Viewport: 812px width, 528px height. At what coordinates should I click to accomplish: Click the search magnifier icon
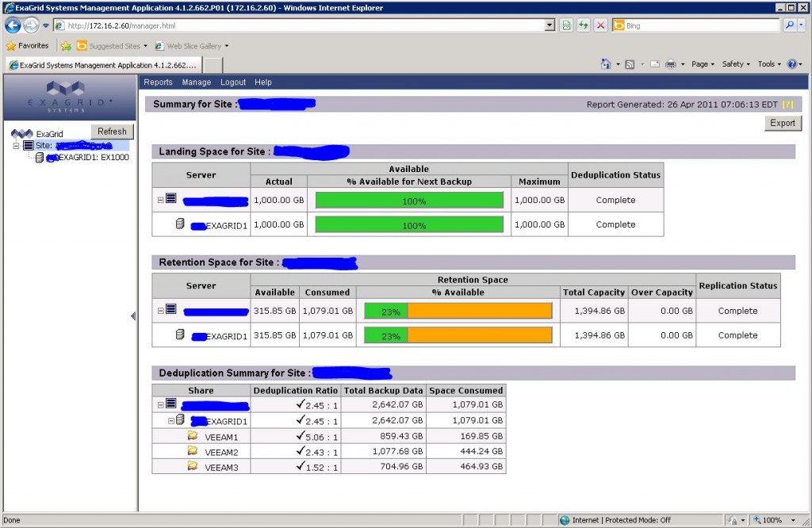789,25
